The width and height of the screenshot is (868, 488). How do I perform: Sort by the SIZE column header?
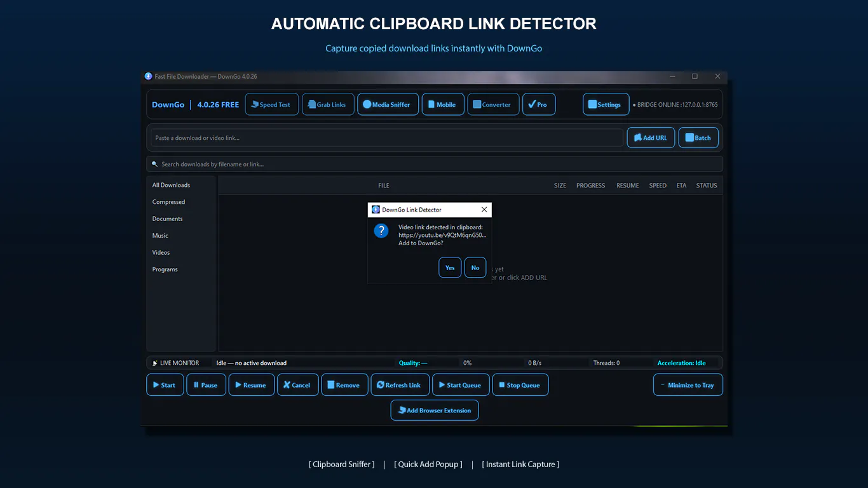(x=560, y=186)
